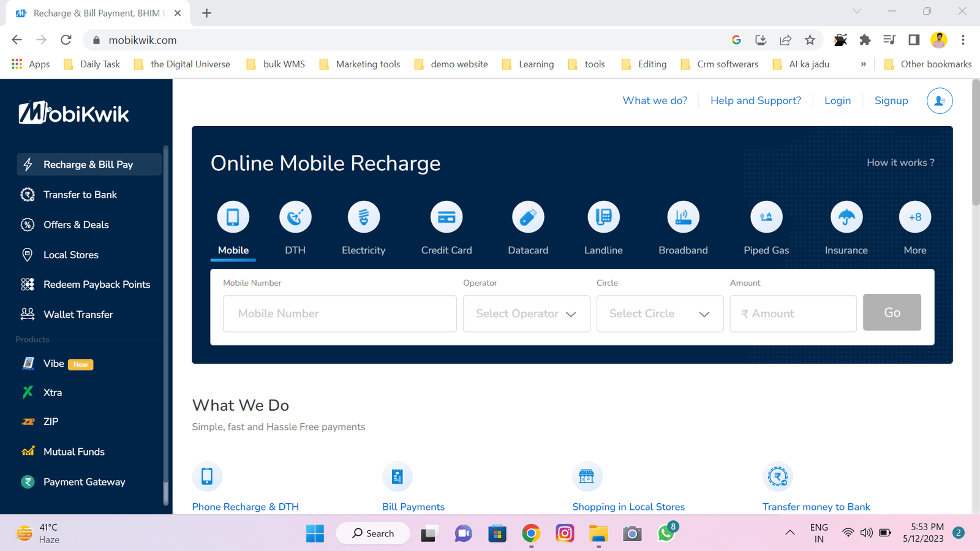The image size is (980, 551).
Task: Select the Piped Gas icon
Action: tap(766, 217)
